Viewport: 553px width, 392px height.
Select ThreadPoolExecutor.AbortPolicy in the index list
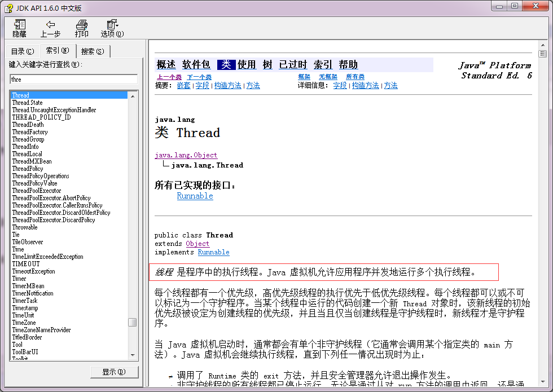click(51, 198)
